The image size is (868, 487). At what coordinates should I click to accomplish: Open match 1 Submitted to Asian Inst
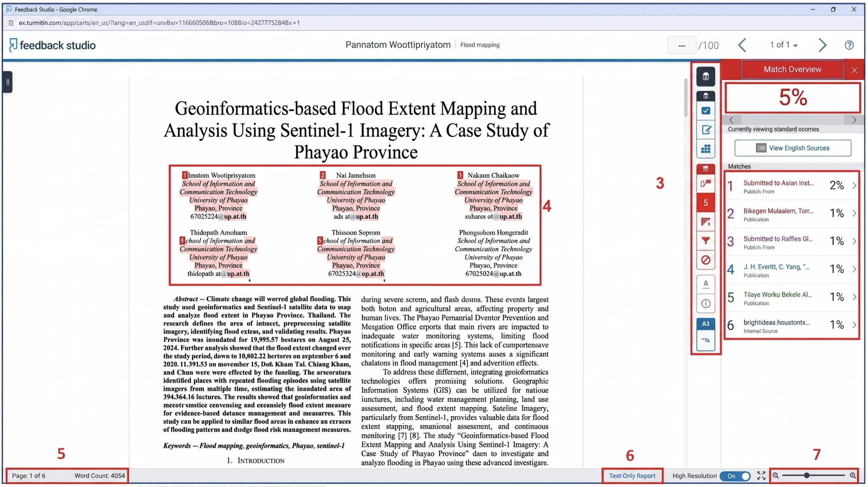coord(792,186)
